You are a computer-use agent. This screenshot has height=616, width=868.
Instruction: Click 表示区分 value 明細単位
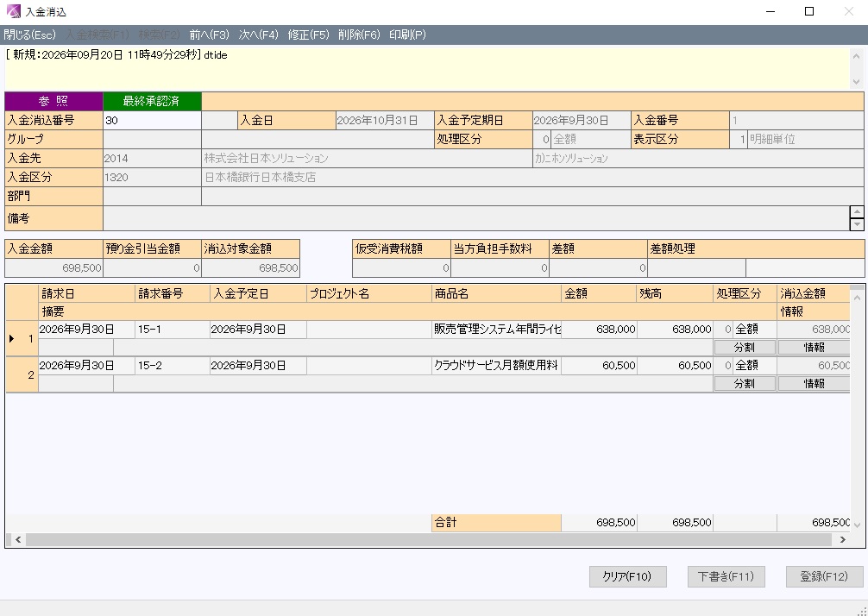click(806, 140)
